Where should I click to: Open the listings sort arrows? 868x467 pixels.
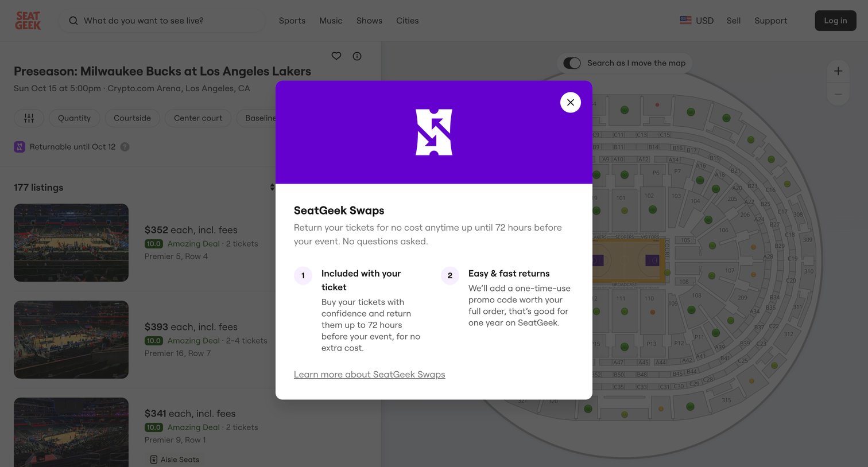pyautogui.click(x=272, y=188)
